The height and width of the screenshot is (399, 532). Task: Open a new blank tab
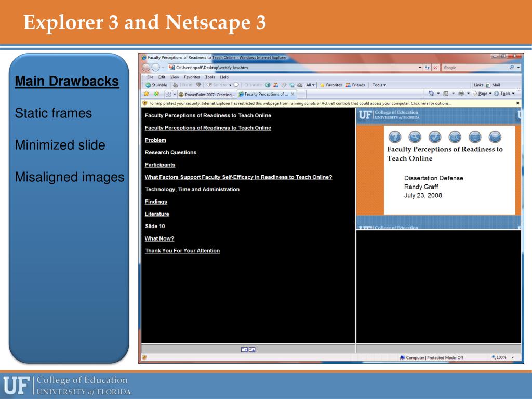click(x=302, y=95)
